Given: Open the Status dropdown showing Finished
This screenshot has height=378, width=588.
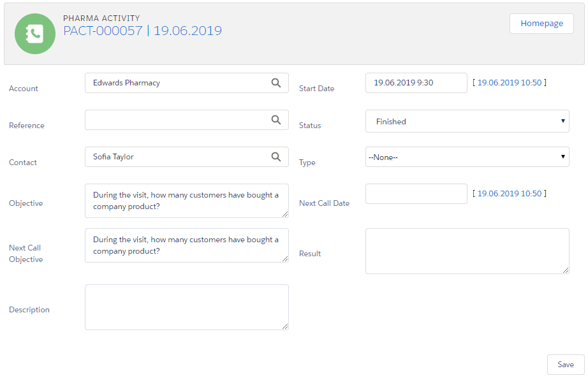Looking at the screenshot, I should 467,121.
